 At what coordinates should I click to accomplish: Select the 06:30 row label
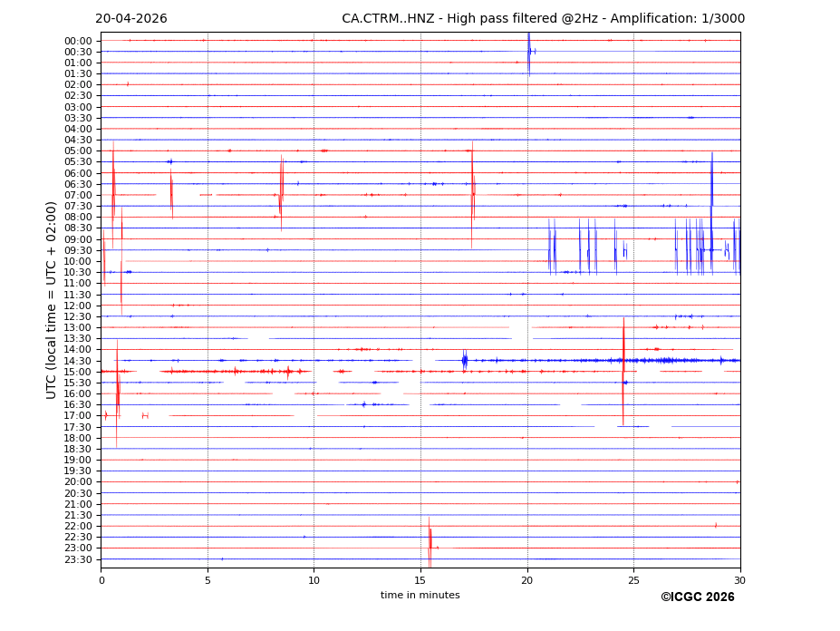(77, 184)
